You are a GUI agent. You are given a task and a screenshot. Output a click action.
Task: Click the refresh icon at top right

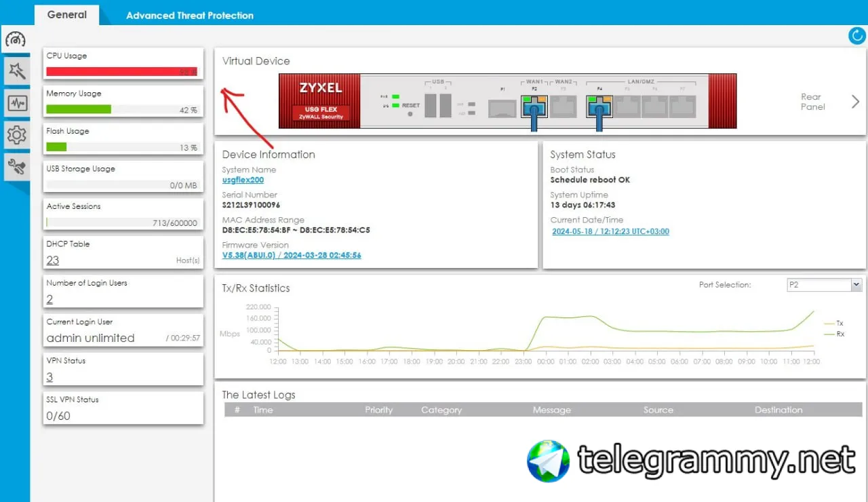click(857, 36)
